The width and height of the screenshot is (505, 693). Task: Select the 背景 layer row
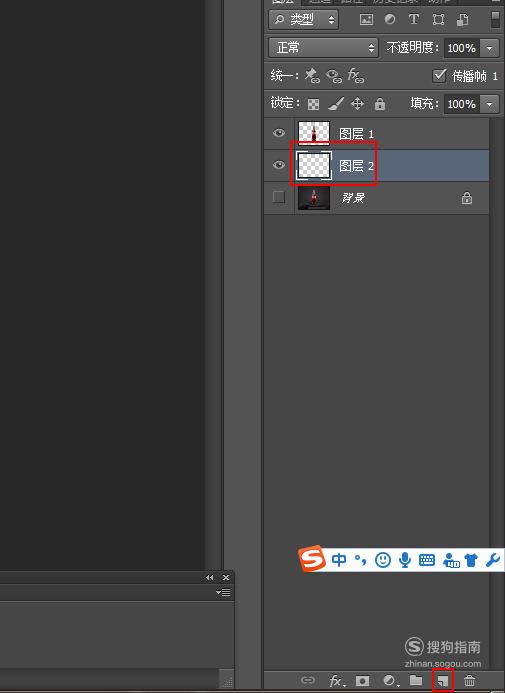[376, 198]
